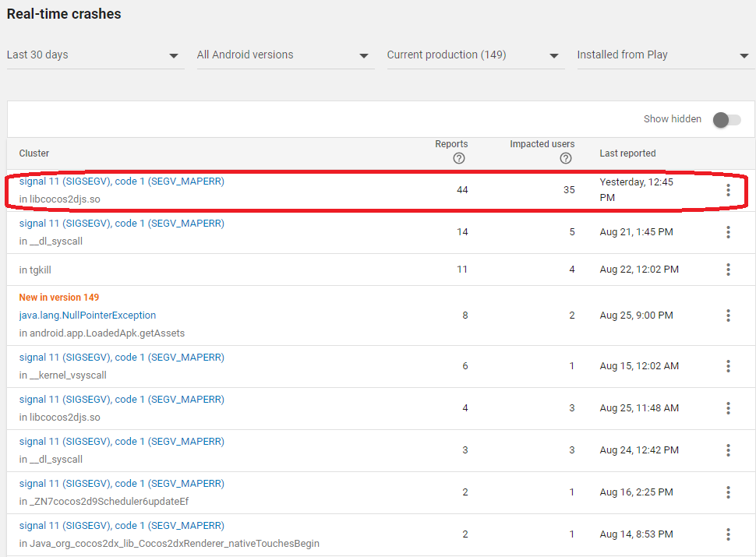Viewport: 756px width, 557px height.
Task: Open the three-dot menu for the Scheduler6updateEf row
Action: [728, 492]
